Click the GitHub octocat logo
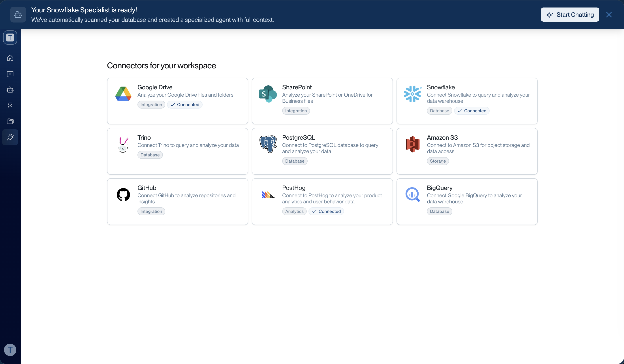Screen dimensions: 624x364 tap(123, 194)
